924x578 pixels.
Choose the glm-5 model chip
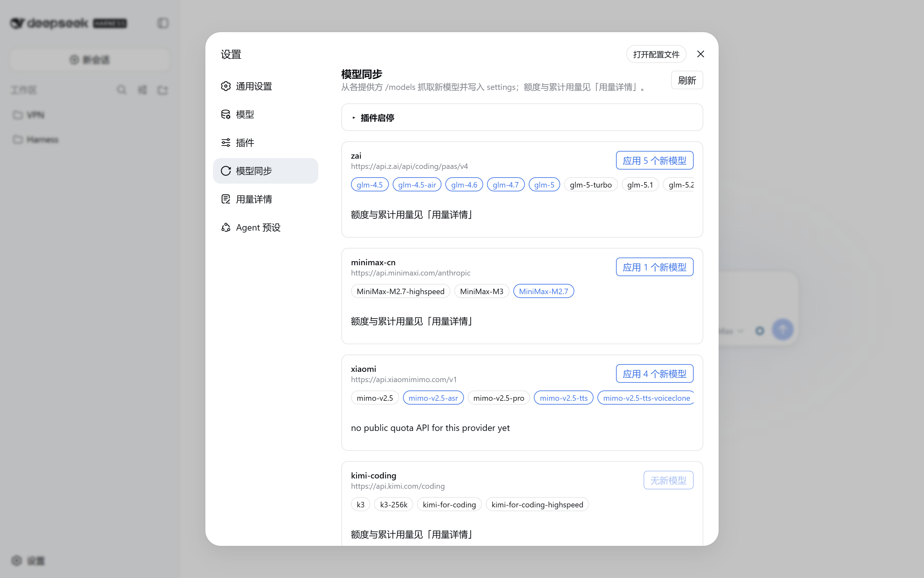pyautogui.click(x=544, y=185)
